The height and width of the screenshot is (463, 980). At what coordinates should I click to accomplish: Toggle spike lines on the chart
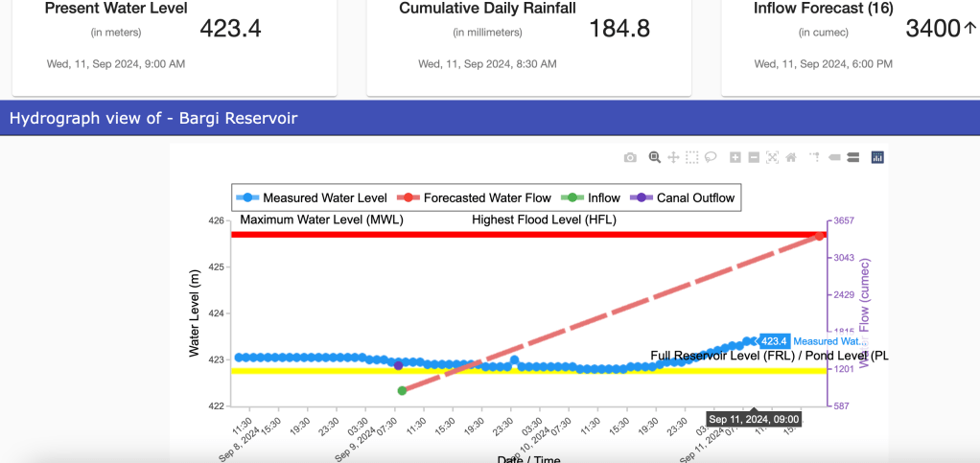click(815, 157)
